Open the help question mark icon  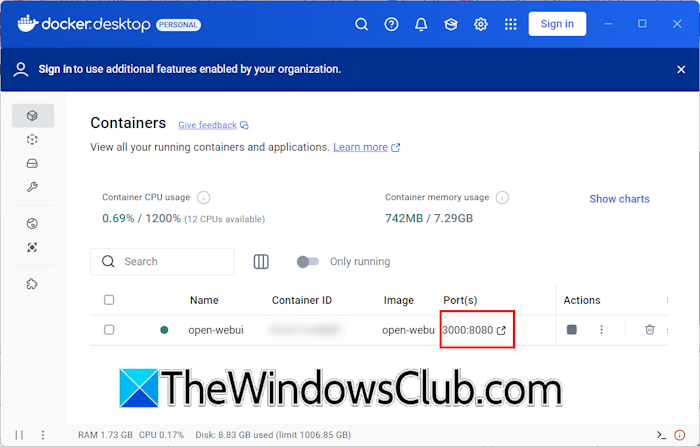(392, 24)
